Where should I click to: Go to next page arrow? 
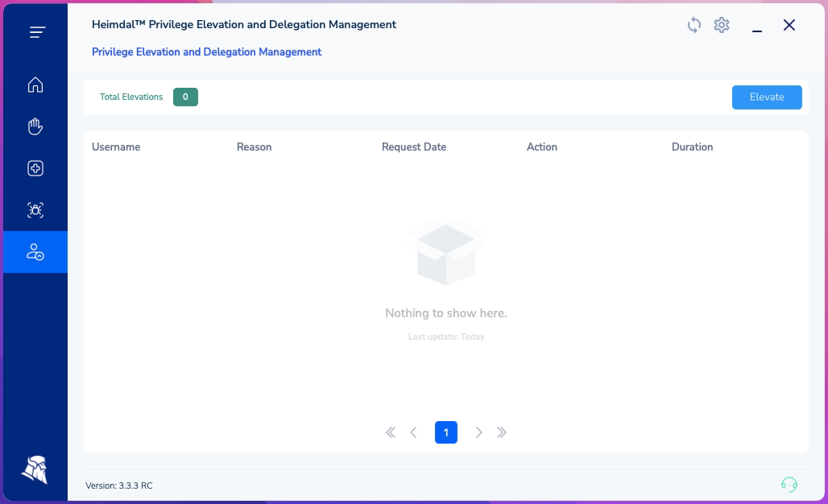(x=479, y=433)
